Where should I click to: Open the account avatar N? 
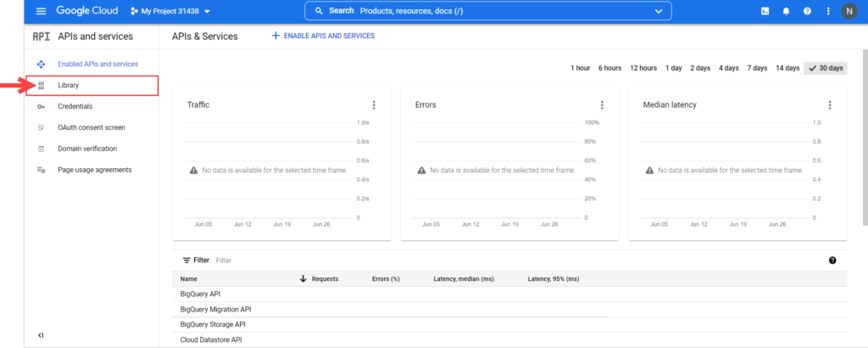click(x=849, y=11)
